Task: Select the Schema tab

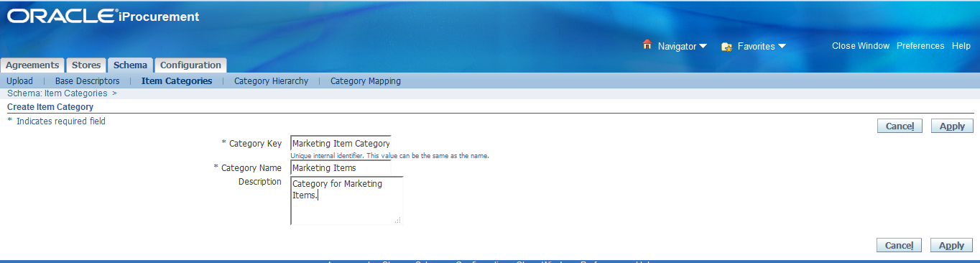Action: [x=130, y=65]
